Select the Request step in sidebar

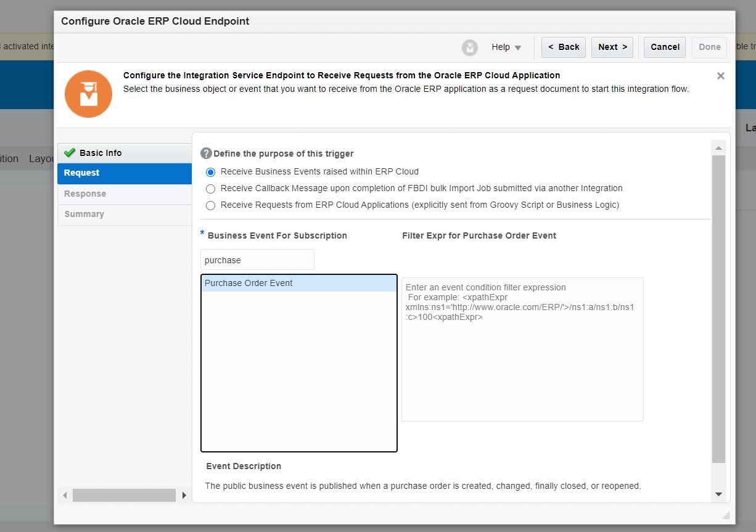coord(125,173)
